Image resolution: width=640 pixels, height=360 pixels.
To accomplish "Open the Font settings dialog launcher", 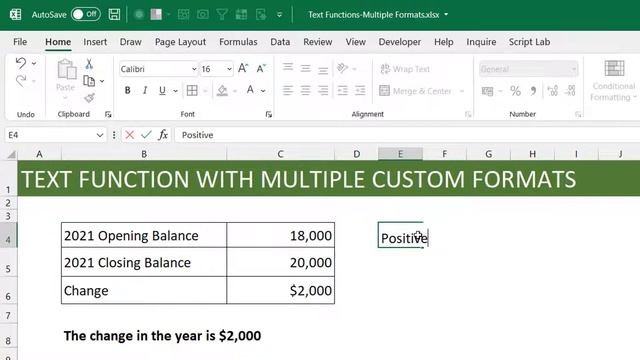I will (269, 115).
